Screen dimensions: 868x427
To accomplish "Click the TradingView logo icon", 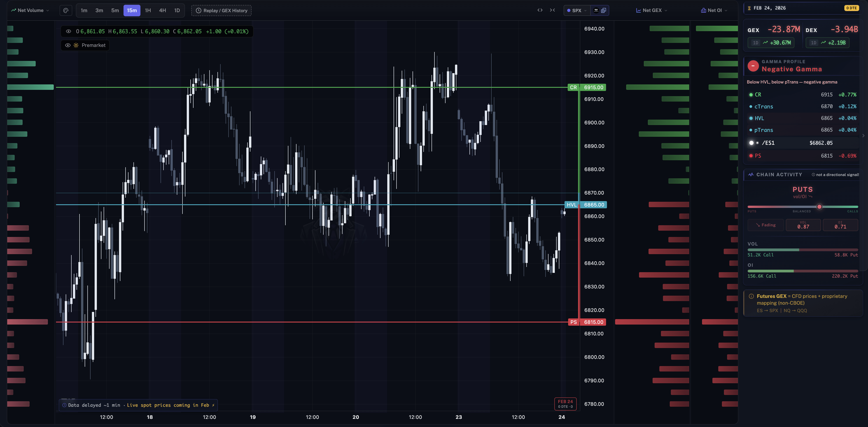I will [596, 10].
